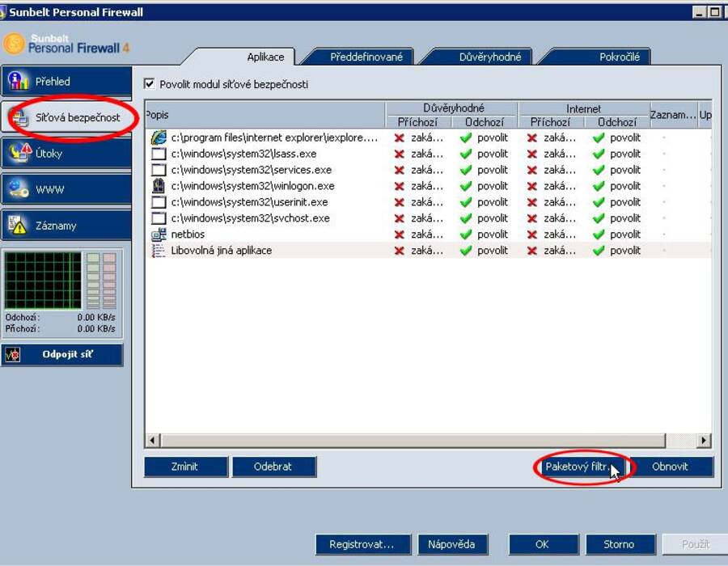Open Nápověda help

coord(452,544)
